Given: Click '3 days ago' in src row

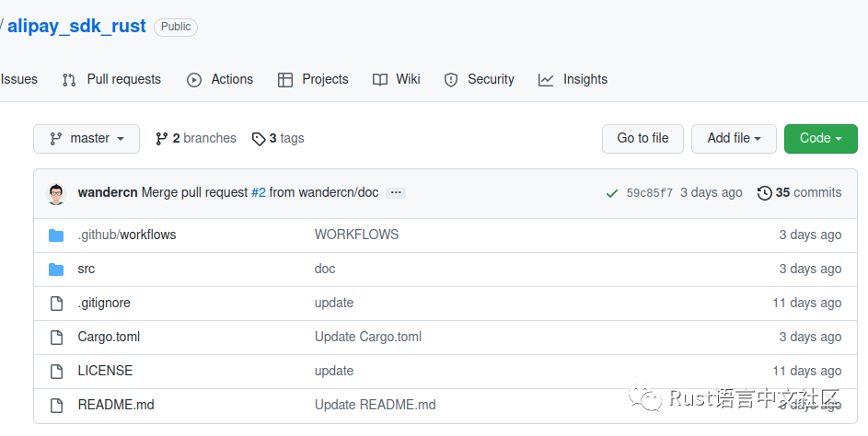Looking at the screenshot, I should (810, 269).
